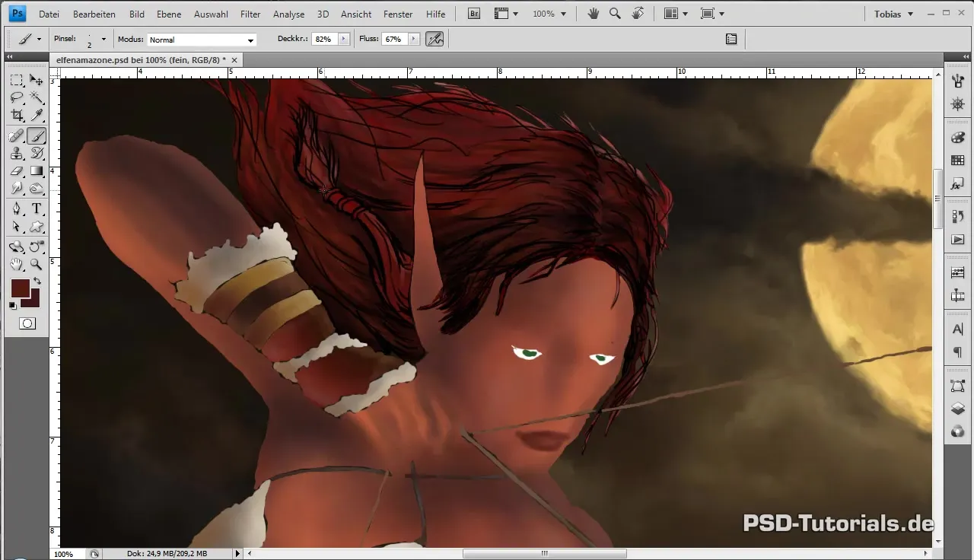Select the Pen tool
The width and height of the screenshot is (974, 560).
point(16,208)
